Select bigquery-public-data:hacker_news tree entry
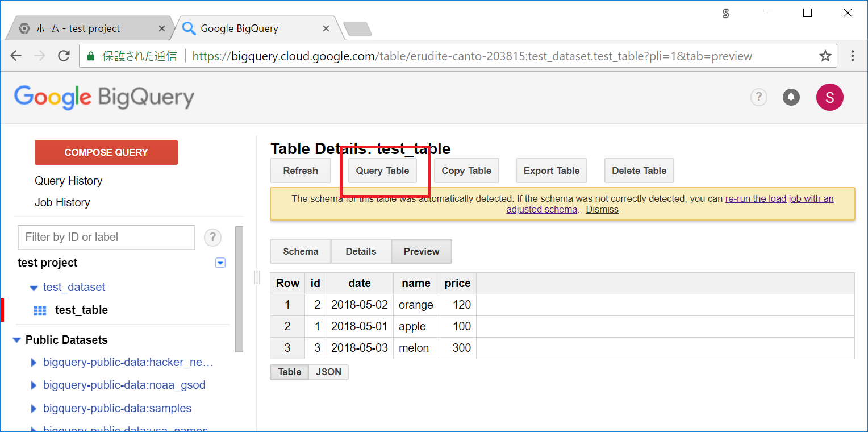The image size is (868, 432). point(128,362)
